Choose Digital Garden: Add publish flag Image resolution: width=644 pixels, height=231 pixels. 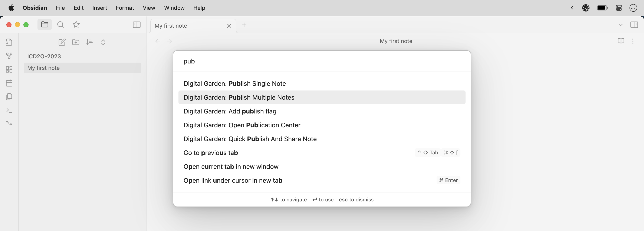(322, 111)
